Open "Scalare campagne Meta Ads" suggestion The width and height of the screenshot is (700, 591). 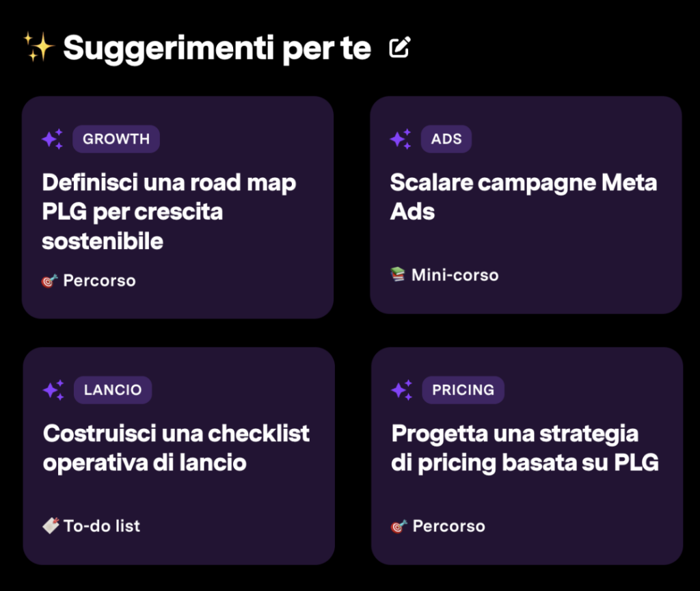[x=523, y=197]
